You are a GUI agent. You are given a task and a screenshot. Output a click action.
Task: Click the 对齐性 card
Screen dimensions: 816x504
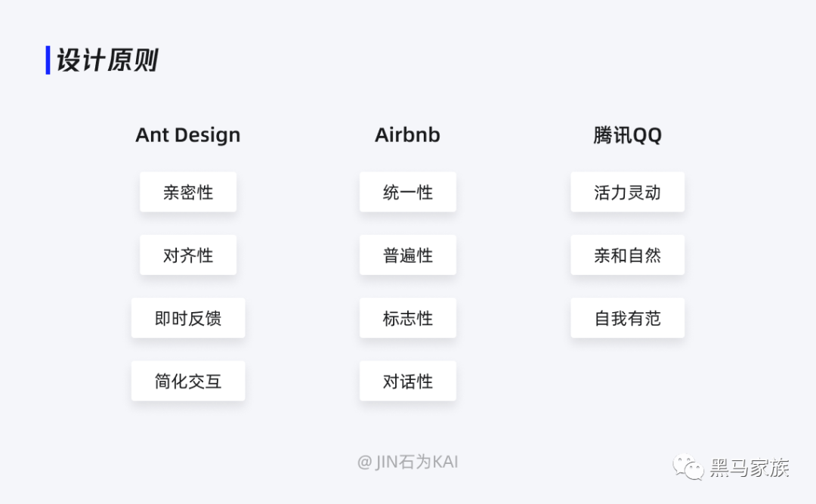tap(188, 255)
